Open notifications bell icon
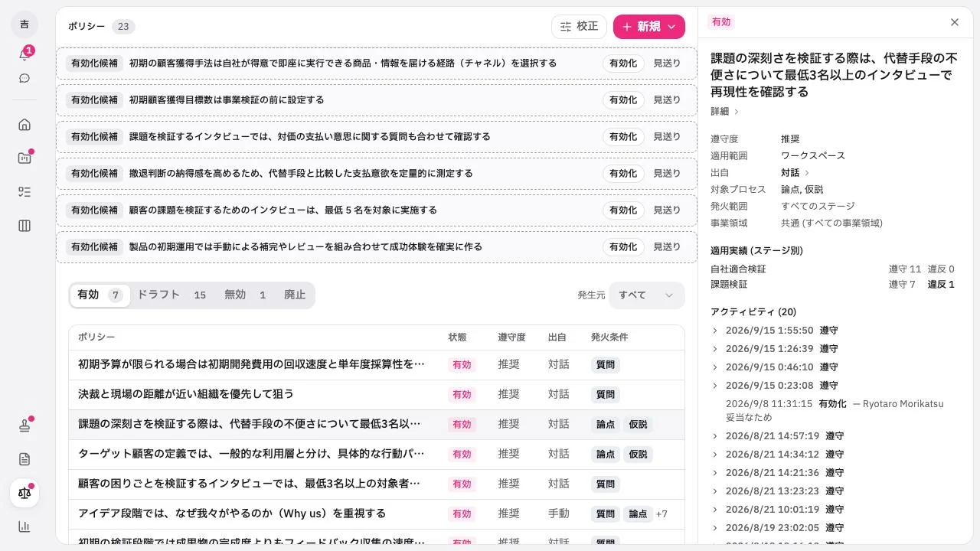This screenshot has height=551, width=980. [24, 54]
